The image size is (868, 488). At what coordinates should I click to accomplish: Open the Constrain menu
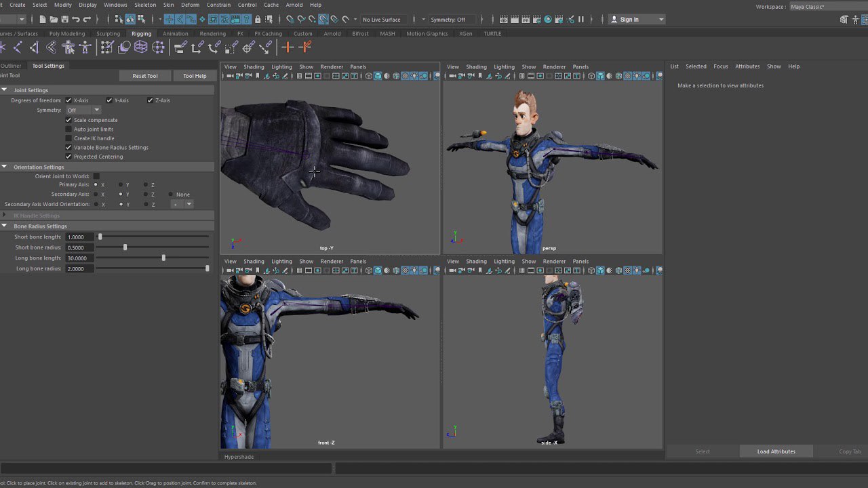click(x=218, y=5)
